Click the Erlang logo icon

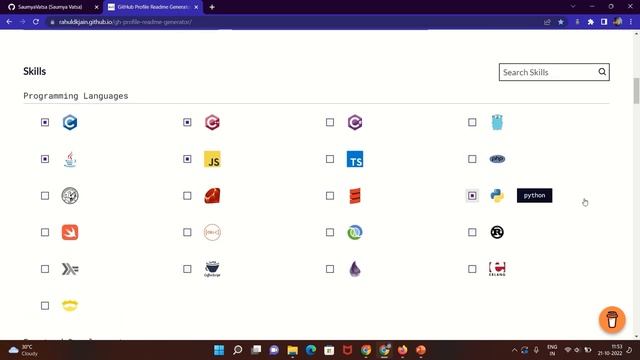(x=497, y=269)
